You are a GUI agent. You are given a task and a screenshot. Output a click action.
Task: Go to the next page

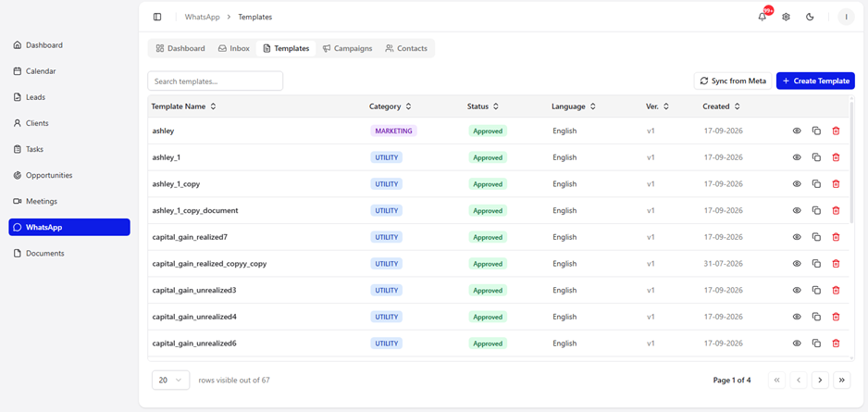click(x=820, y=380)
